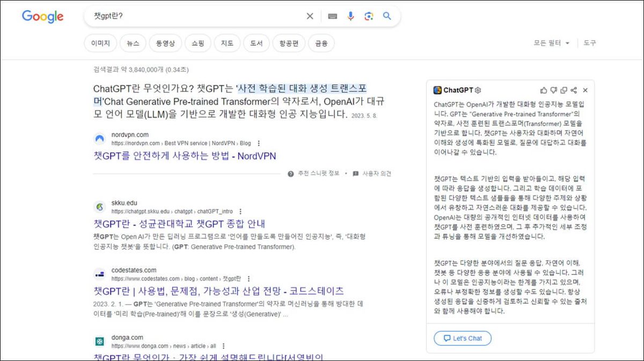Click the 추천 스니펫 정보 link

319,174
